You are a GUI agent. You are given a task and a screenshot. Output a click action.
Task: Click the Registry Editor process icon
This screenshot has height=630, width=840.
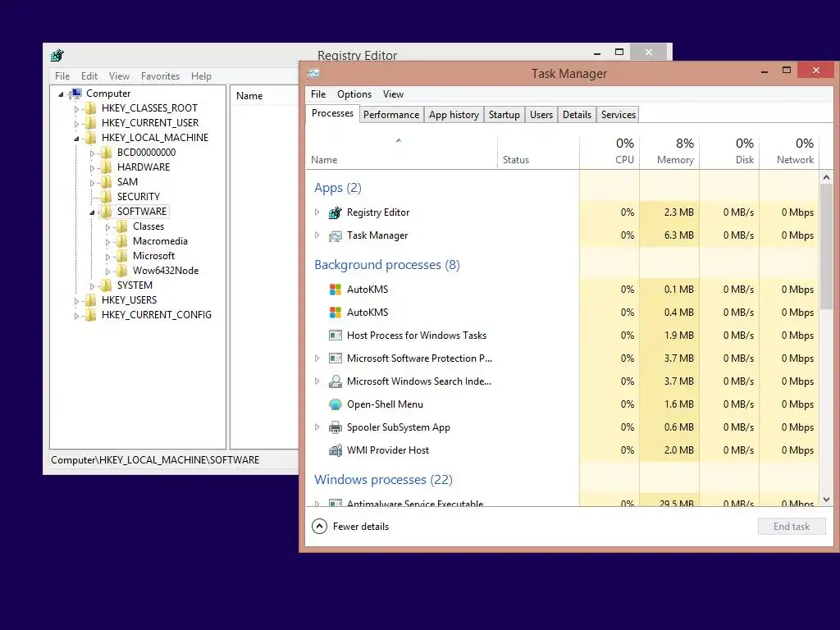[336, 212]
